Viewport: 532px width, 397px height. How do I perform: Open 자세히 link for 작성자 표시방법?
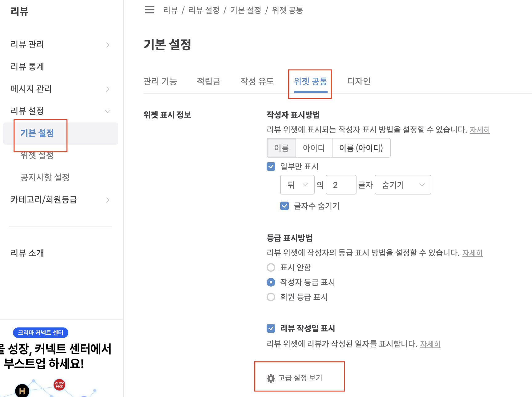pyautogui.click(x=480, y=130)
